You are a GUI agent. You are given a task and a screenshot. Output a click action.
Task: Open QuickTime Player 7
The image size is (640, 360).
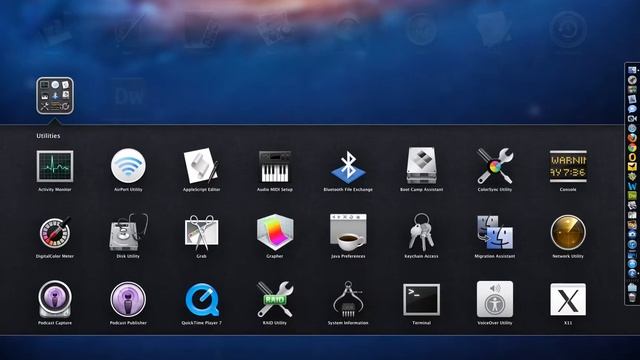click(x=202, y=300)
